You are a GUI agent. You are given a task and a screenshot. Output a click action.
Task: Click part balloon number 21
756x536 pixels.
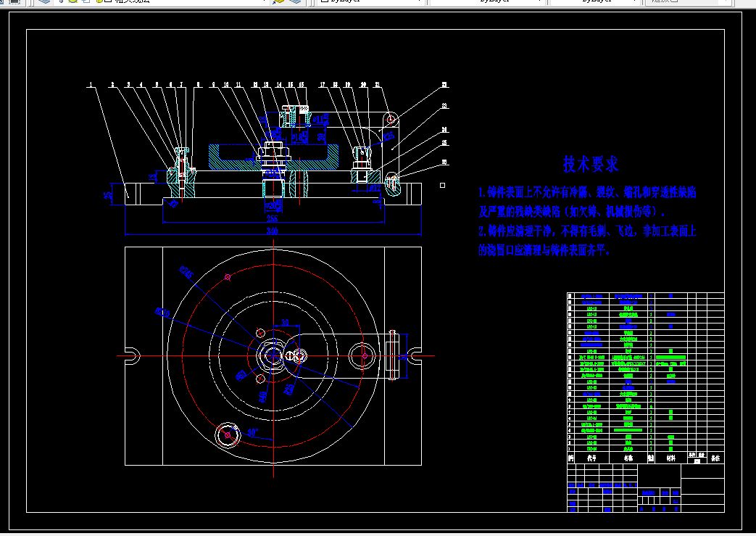point(378,84)
